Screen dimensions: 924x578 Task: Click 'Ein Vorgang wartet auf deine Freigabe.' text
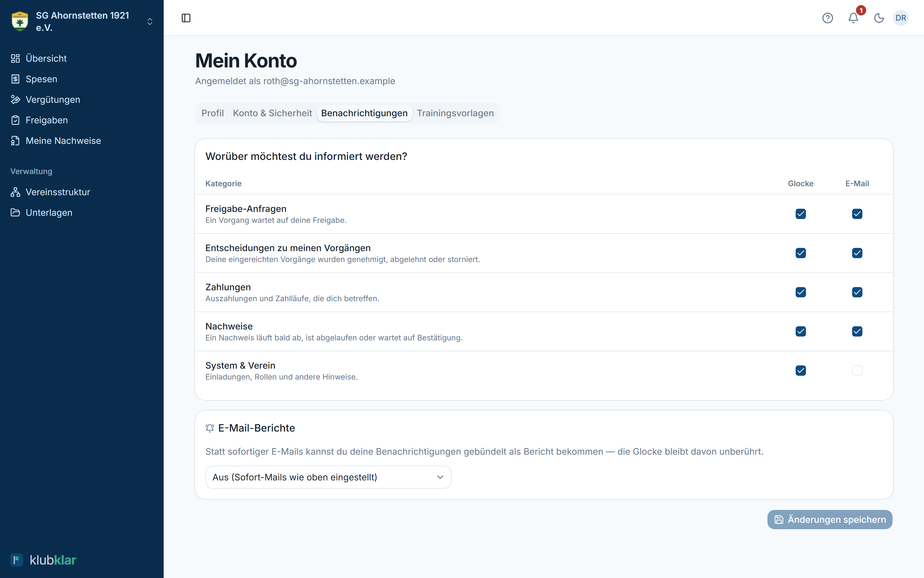[276, 220]
